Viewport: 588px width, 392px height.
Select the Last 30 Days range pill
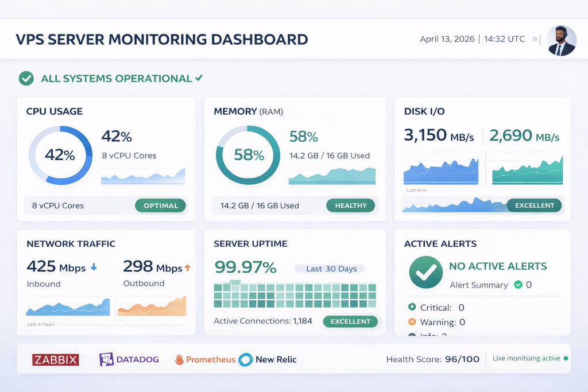click(x=330, y=269)
